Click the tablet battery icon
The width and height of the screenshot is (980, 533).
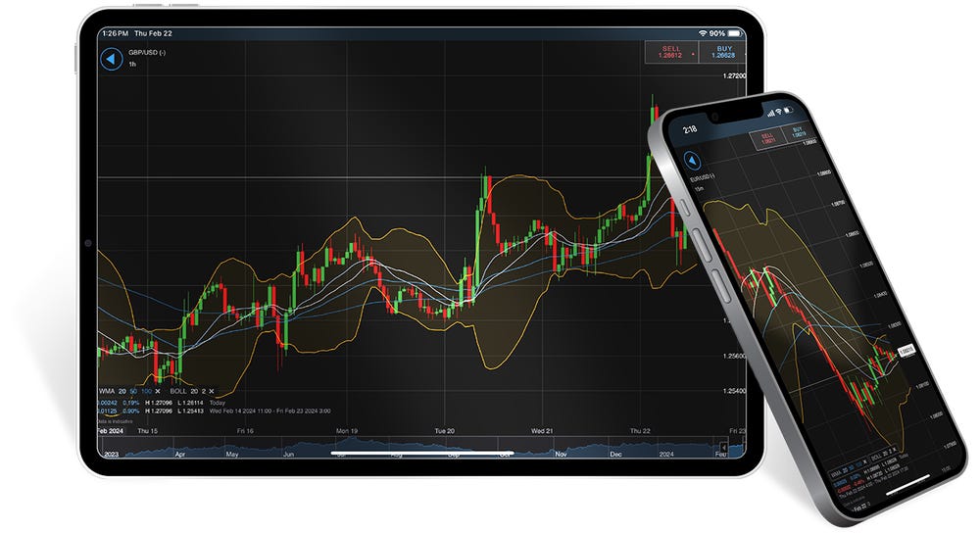point(734,33)
